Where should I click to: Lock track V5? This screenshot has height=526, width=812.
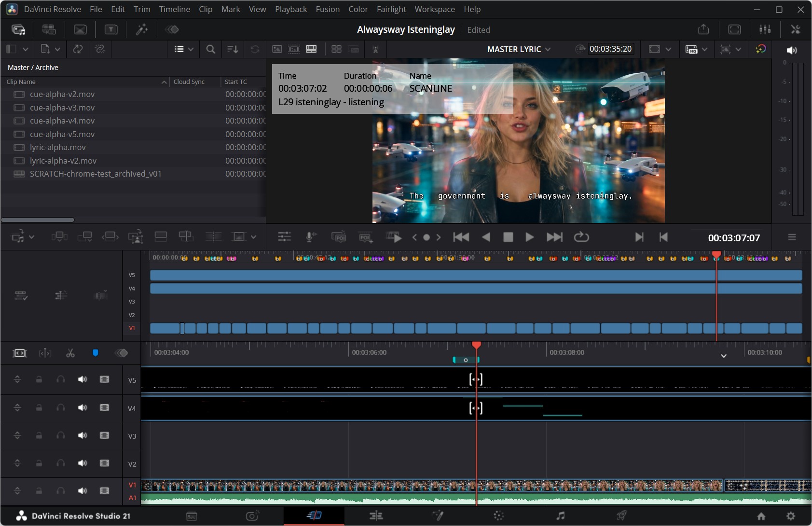pos(39,379)
